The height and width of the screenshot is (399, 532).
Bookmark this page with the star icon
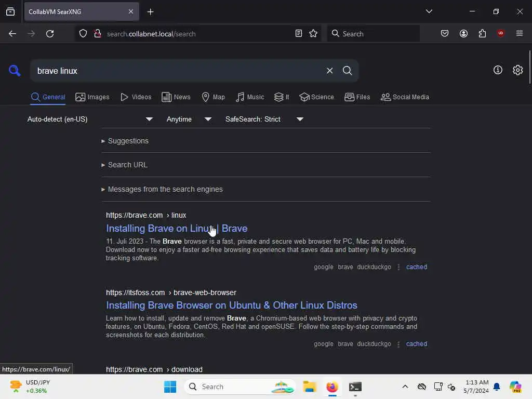point(313,34)
